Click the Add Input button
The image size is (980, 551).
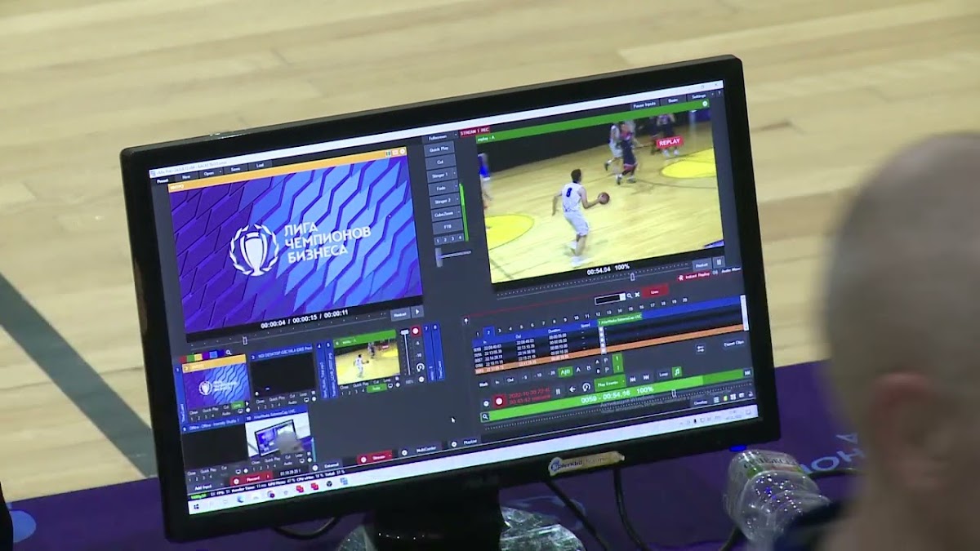[203, 487]
